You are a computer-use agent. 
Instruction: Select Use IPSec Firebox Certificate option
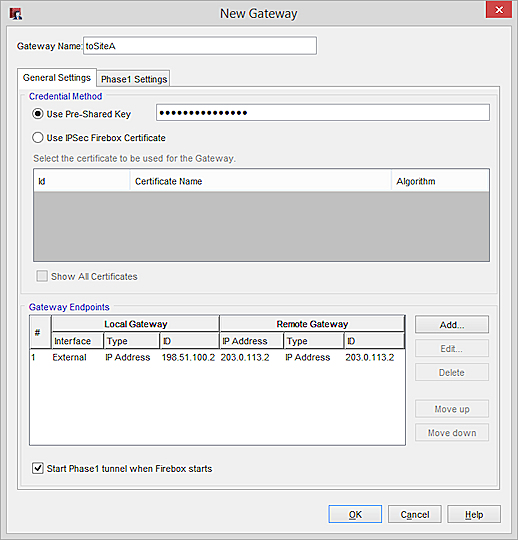pyautogui.click(x=38, y=138)
